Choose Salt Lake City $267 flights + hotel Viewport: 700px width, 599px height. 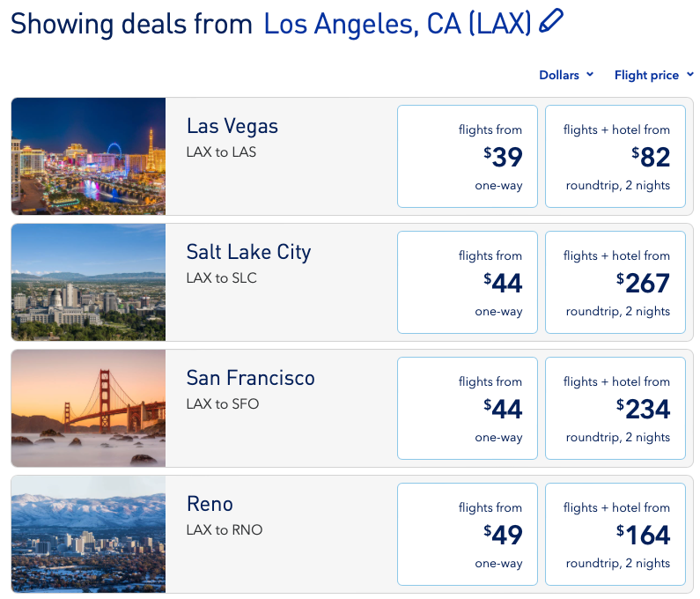[x=615, y=283]
